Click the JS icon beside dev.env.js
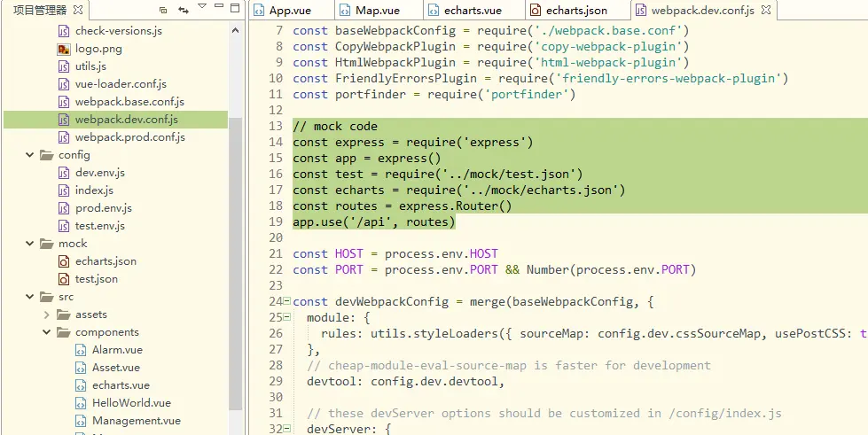This screenshot has height=435, width=868. pos(64,173)
